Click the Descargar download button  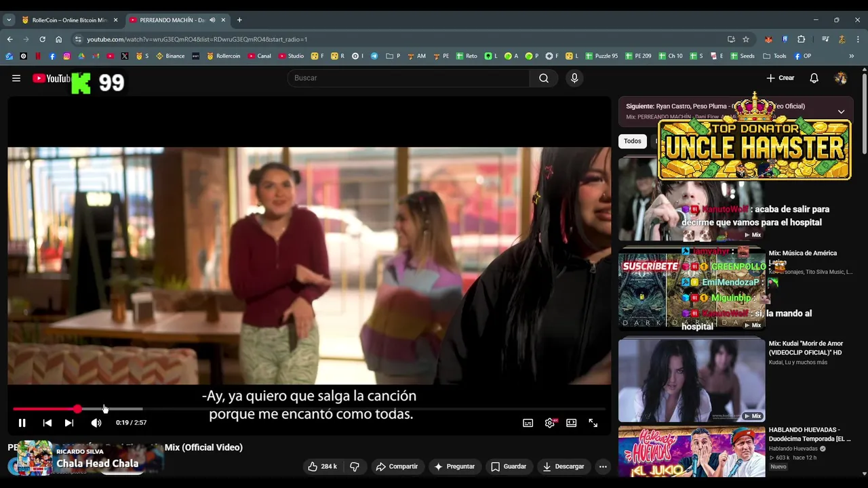[x=563, y=466]
